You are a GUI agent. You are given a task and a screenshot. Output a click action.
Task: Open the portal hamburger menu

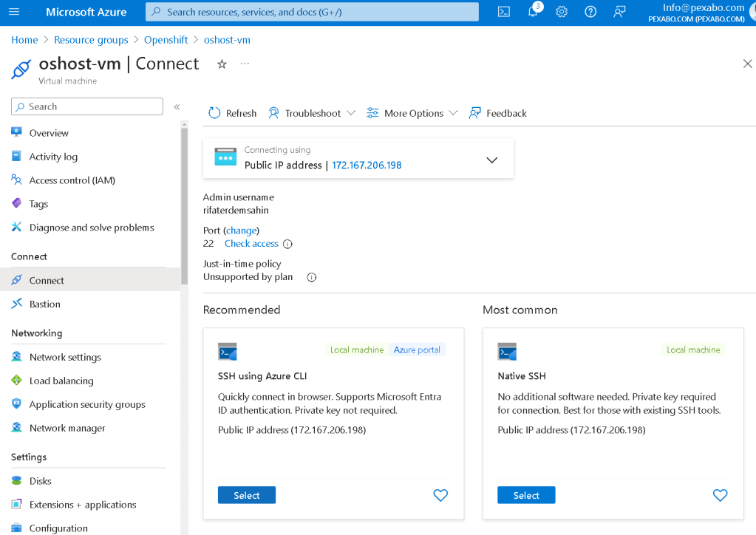(14, 12)
